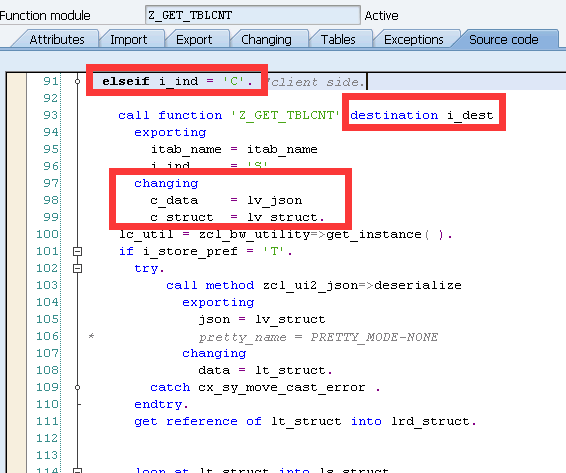Click the 'endtry.' statement
This screenshot has height=473, width=566.
tap(161, 404)
